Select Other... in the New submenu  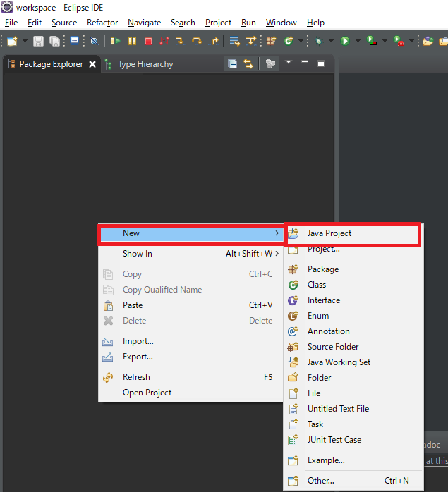[x=353, y=481]
